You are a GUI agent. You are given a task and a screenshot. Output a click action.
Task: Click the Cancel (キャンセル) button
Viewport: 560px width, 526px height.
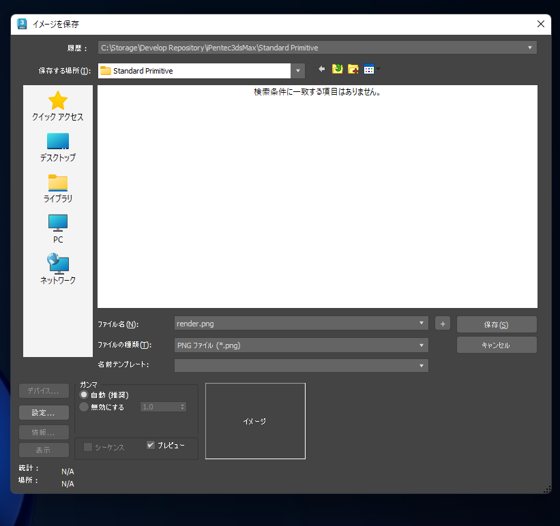[x=496, y=345]
